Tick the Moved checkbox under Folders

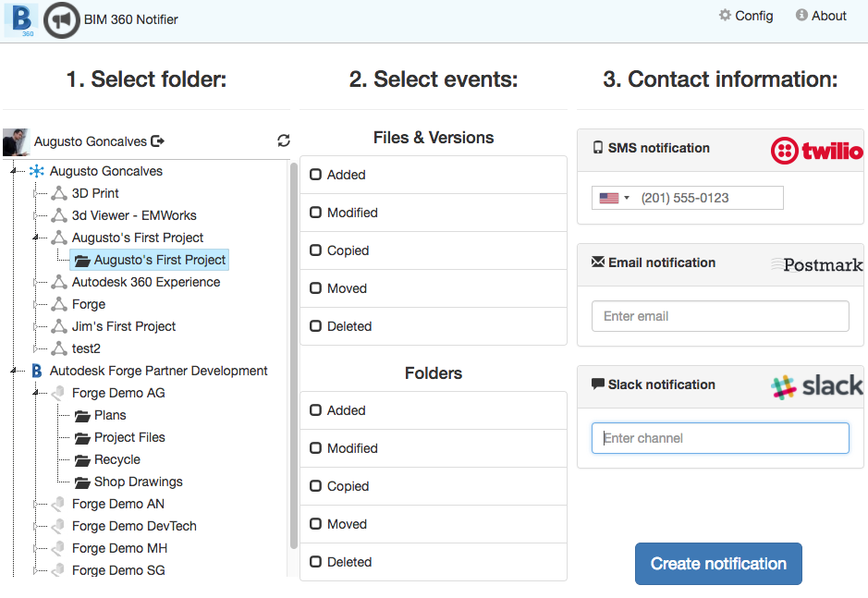(x=316, y=524)
